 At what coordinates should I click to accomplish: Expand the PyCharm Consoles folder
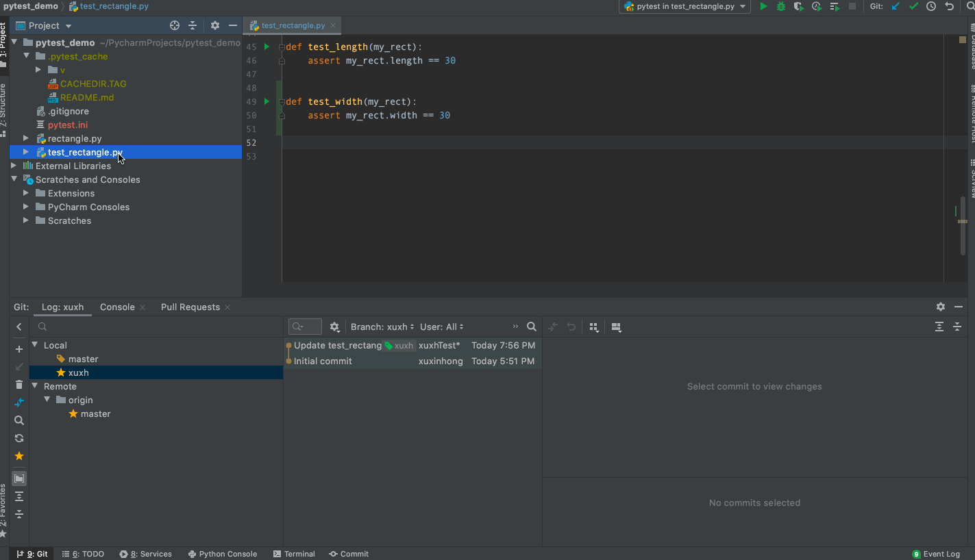(x=27, y=207)
